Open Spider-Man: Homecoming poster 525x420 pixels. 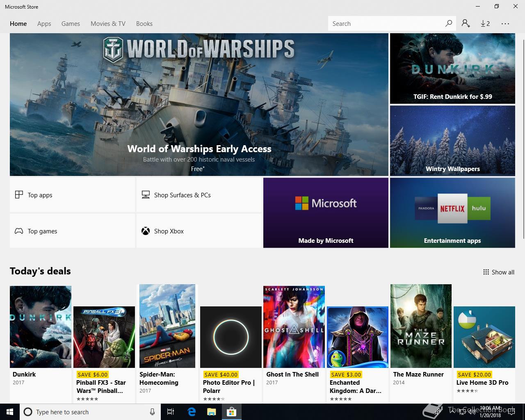(x=167, y=326)
